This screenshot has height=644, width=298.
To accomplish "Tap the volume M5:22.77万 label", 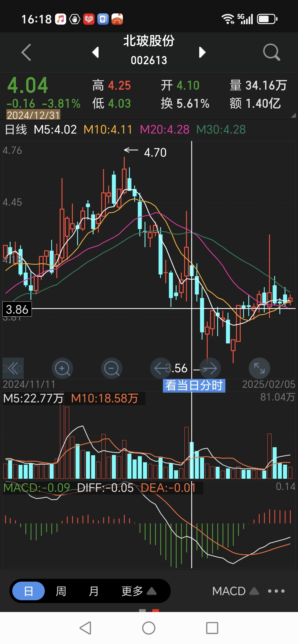I will coord(33,398).
